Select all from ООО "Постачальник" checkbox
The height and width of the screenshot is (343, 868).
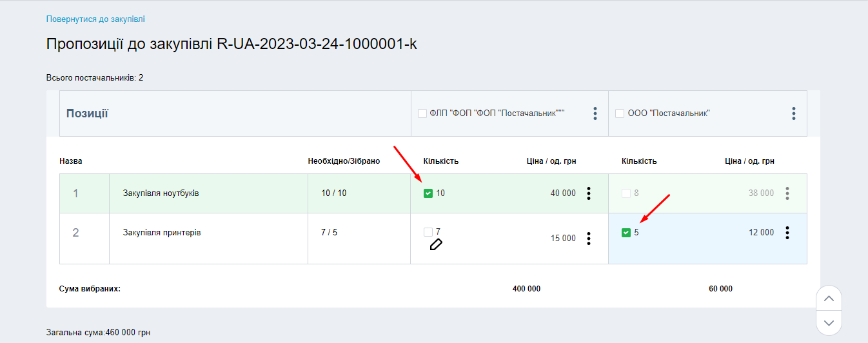(620, 113)
